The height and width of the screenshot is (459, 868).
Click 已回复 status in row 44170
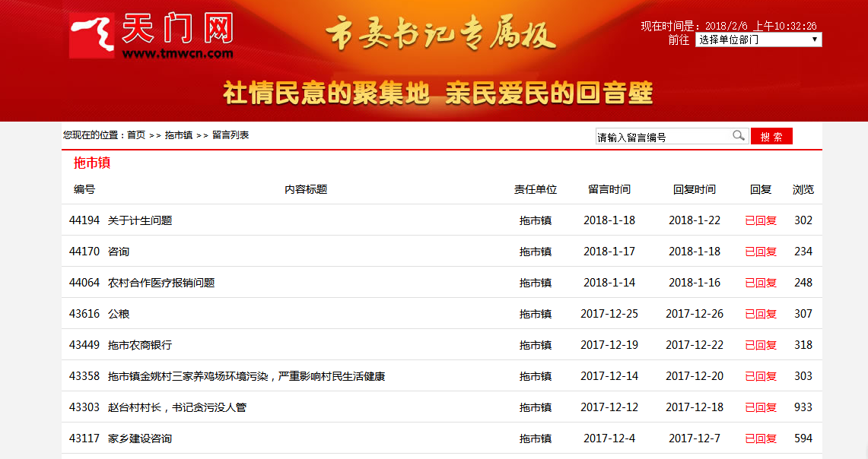pos(761,252)
